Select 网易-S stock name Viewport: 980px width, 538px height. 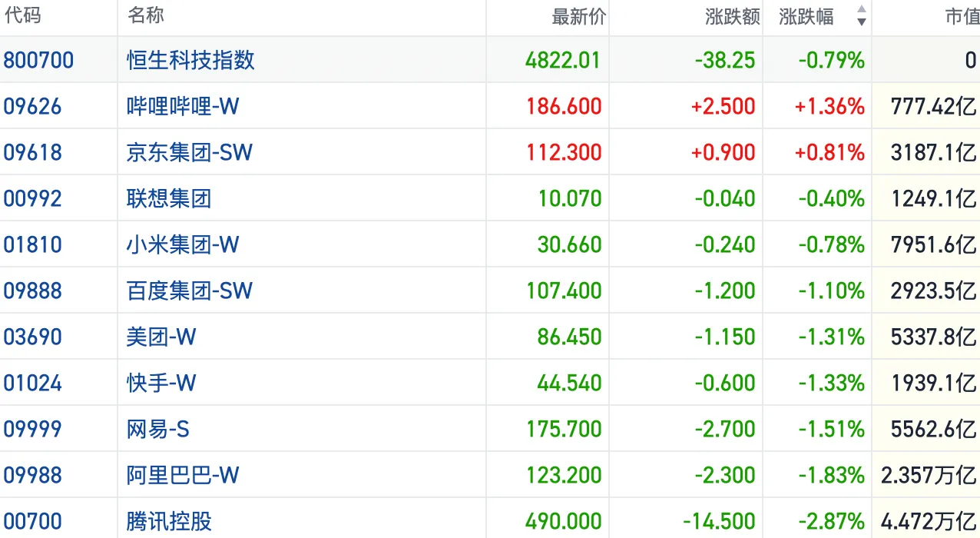point(157,429)
